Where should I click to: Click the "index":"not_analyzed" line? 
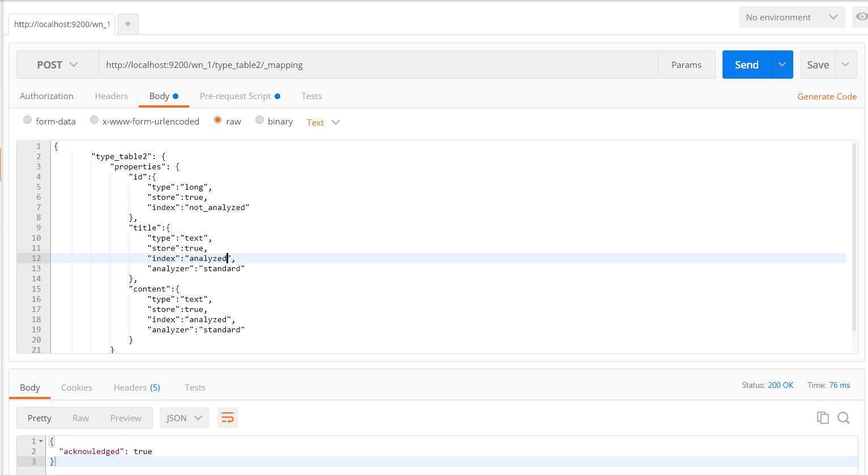point(198,207)
